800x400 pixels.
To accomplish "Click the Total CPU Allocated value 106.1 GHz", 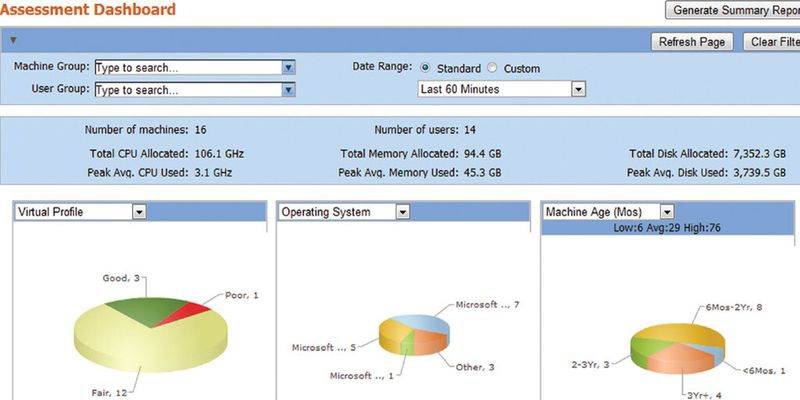I will click(x=219, y=154).
